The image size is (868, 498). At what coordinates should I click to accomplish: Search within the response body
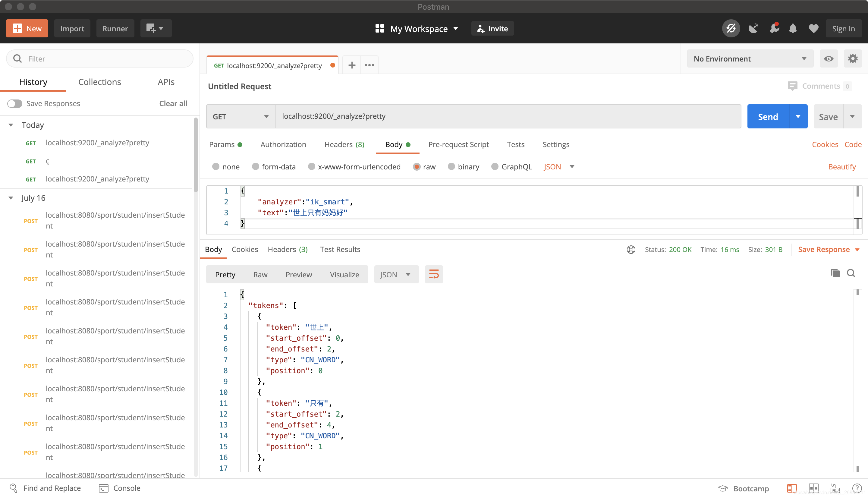click(x=852, y=273)
